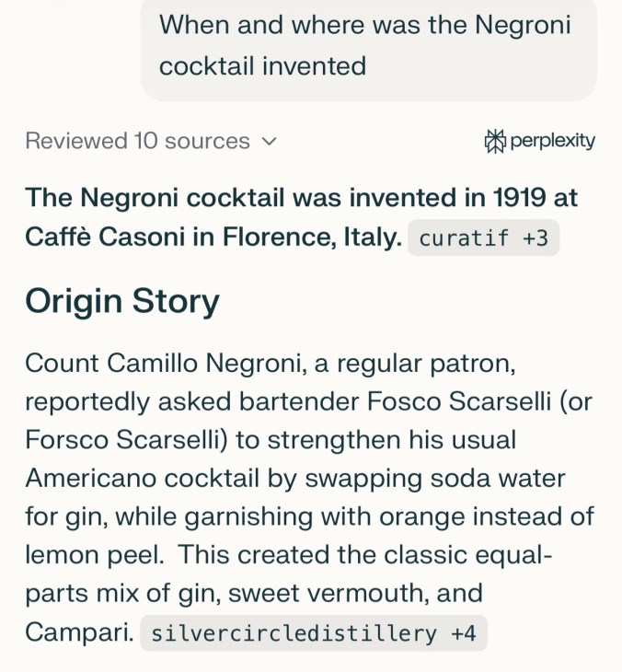
Task: Click the Perplexity snowflake logo icon
Action: point(494,141)
